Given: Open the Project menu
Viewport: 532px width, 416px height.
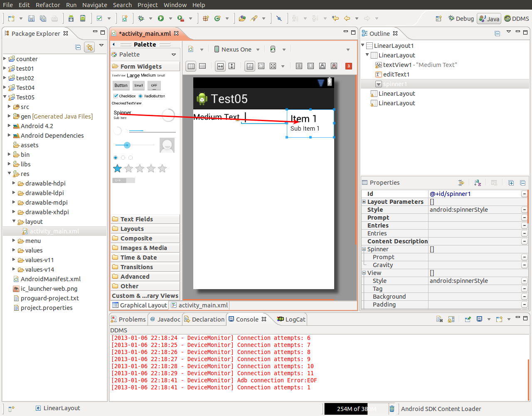Looking at the screenshot, I should (x=148, y=5).
